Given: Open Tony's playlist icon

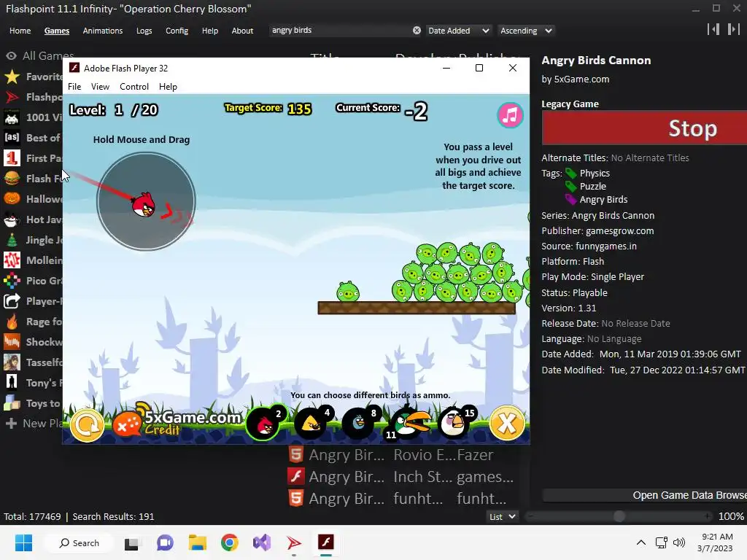Looking at the screenshot, I should point(12,383).
